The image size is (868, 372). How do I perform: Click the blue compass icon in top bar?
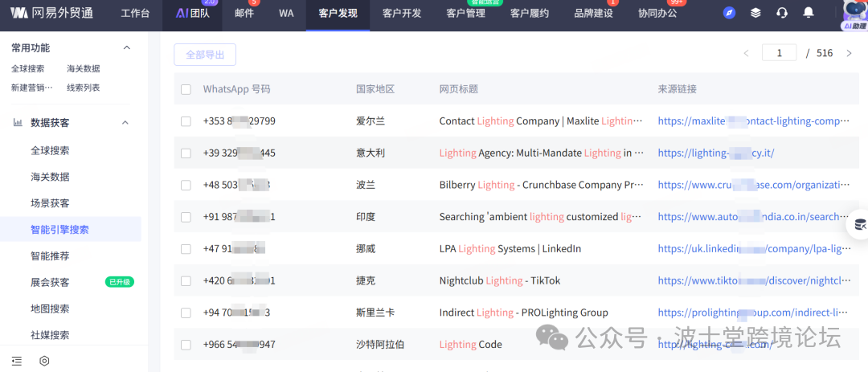pyautogui.click(x=729, y=13)
